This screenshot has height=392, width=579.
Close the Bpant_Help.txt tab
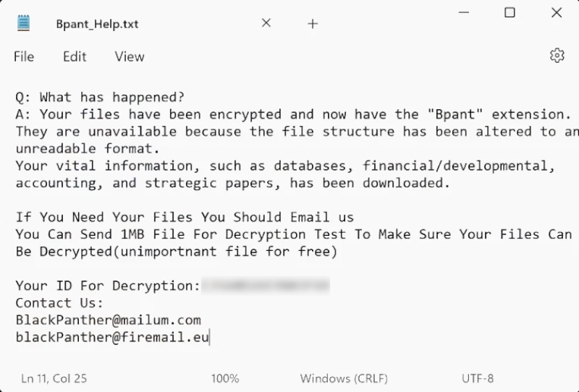[266, 23]
